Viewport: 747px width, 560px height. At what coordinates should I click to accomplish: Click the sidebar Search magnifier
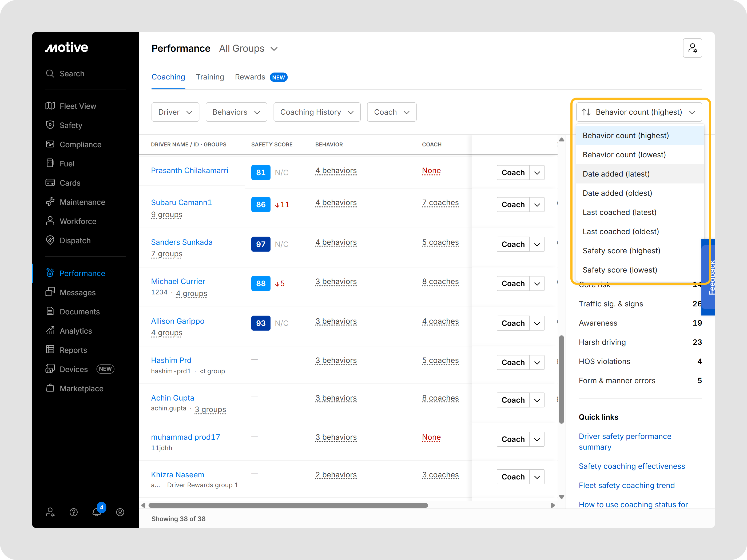(x=50, y=74)
